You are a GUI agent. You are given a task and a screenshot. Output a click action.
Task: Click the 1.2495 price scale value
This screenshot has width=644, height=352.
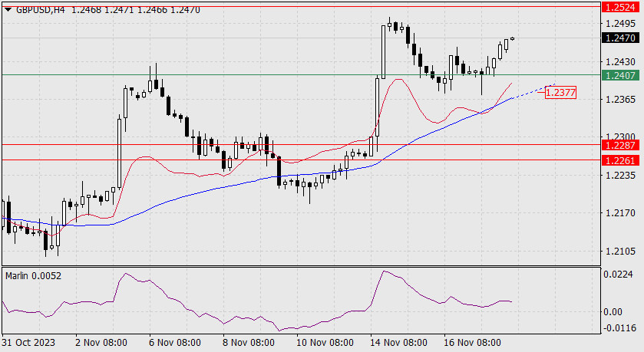click(x=621, y=23)
